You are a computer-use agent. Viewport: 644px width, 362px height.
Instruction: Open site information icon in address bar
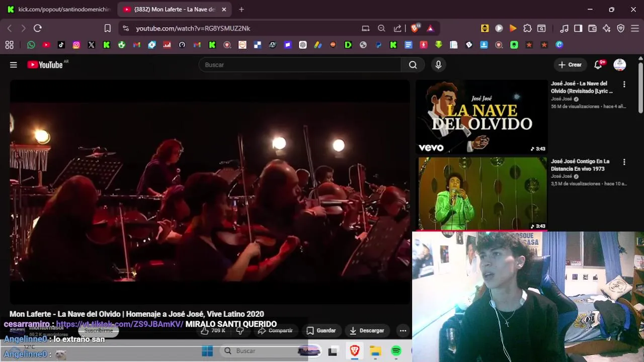126,29
